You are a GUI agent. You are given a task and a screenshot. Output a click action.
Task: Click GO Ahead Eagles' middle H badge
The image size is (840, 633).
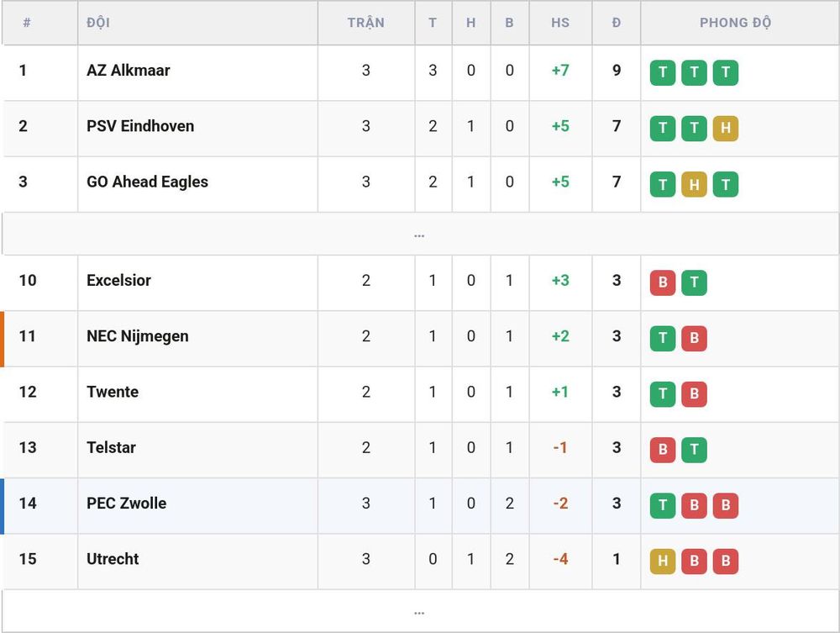(695, 184)
